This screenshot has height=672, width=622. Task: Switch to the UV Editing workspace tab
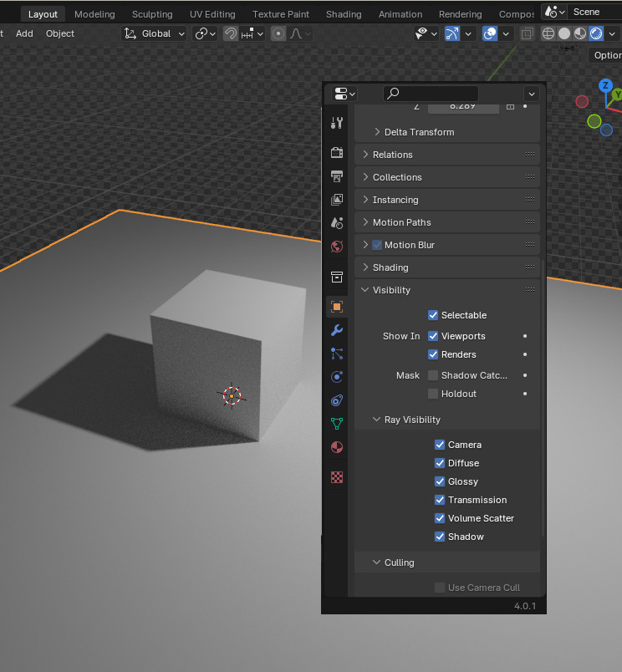tap(212, 14)
